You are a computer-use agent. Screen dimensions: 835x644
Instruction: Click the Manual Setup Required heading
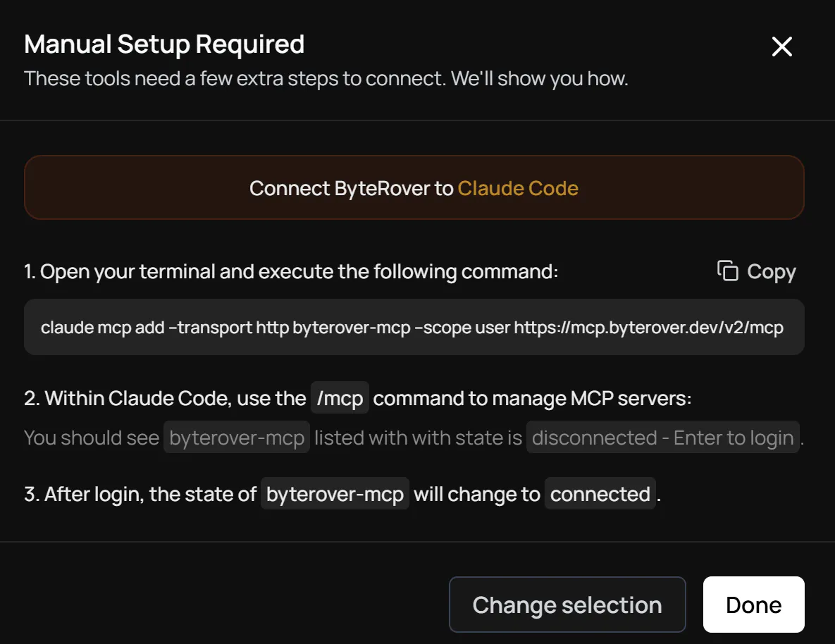164,44
